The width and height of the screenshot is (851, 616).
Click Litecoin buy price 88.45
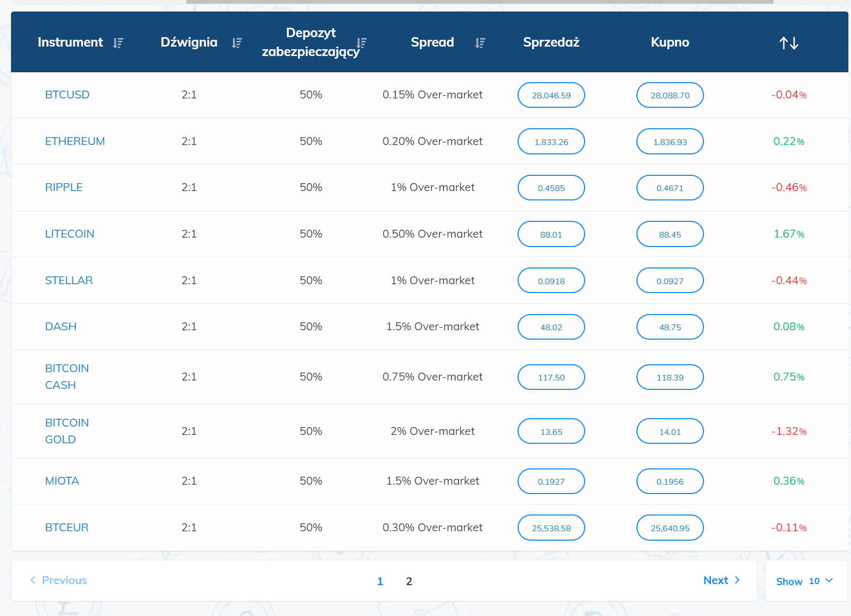pyautogui.click(x=670, y=234)
